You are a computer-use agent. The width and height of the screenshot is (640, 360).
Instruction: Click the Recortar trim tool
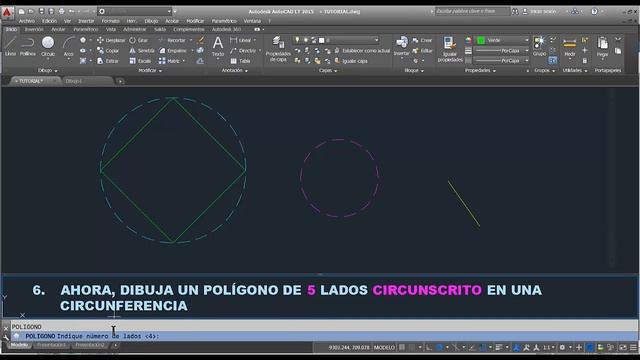(172, 40)
